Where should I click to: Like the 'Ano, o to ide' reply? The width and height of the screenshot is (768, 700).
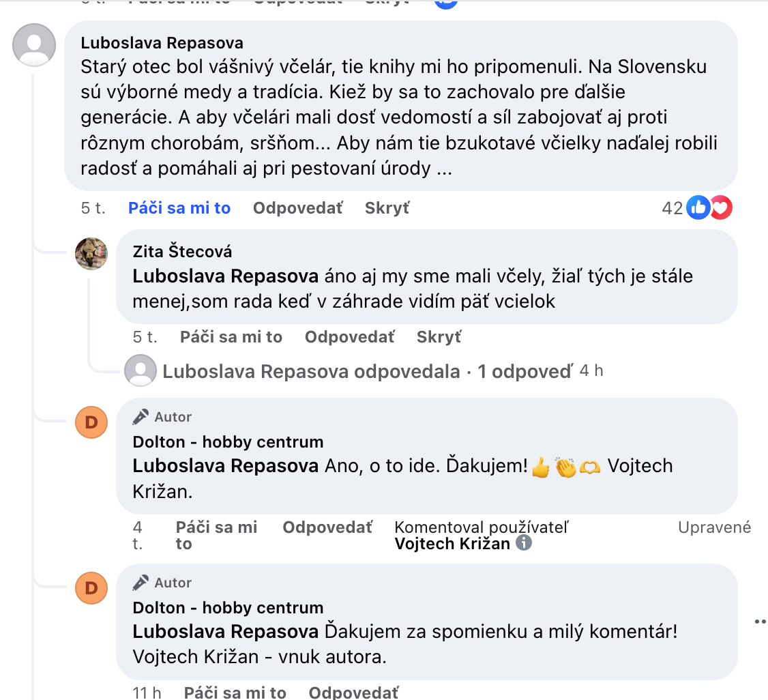point(216,536)
